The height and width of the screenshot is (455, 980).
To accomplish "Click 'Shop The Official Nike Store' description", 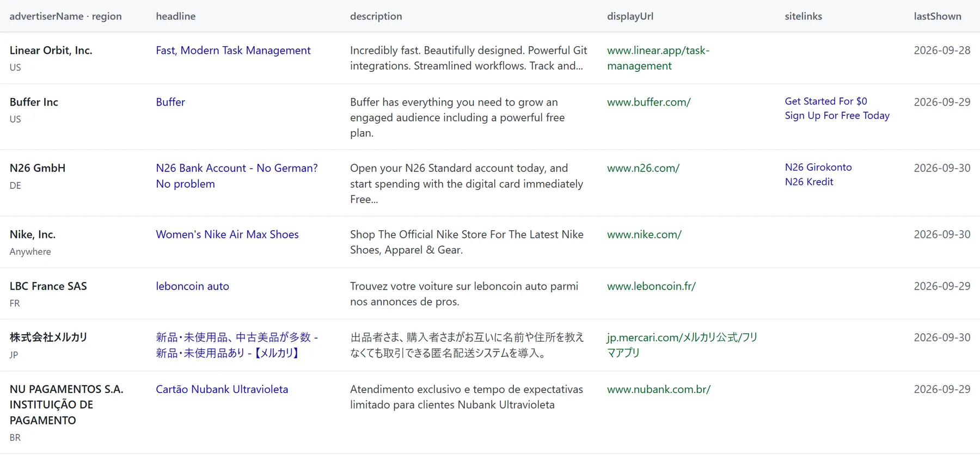I will pos(467,242).
